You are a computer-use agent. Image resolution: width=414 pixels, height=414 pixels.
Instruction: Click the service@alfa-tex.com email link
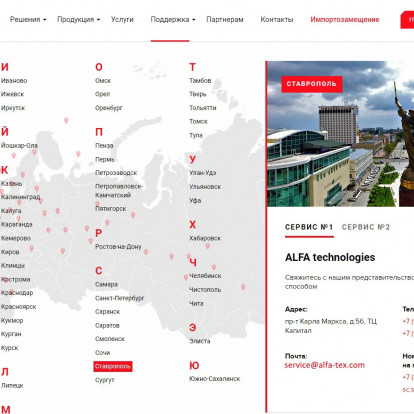pos(324,365)
